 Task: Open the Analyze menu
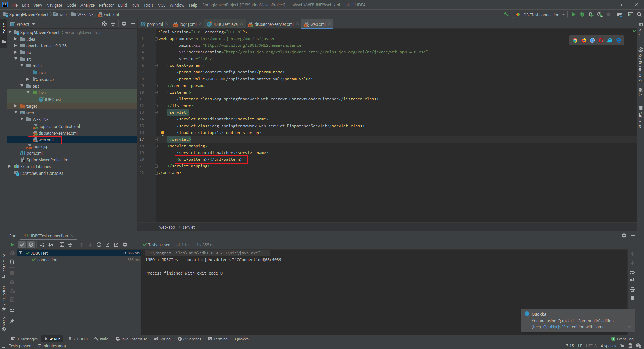point(87,5)
